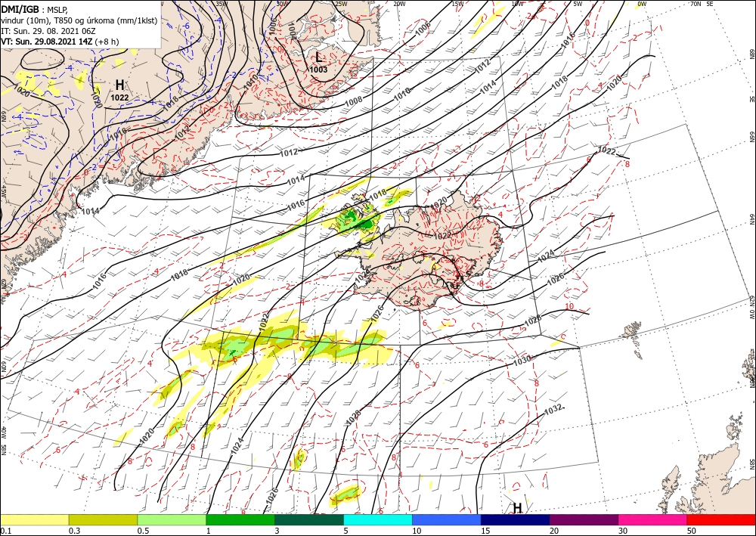This screenshot has width=756, height=536.
Task: Select the magenta 30–50 mm legend color
Action: point(653,519)
